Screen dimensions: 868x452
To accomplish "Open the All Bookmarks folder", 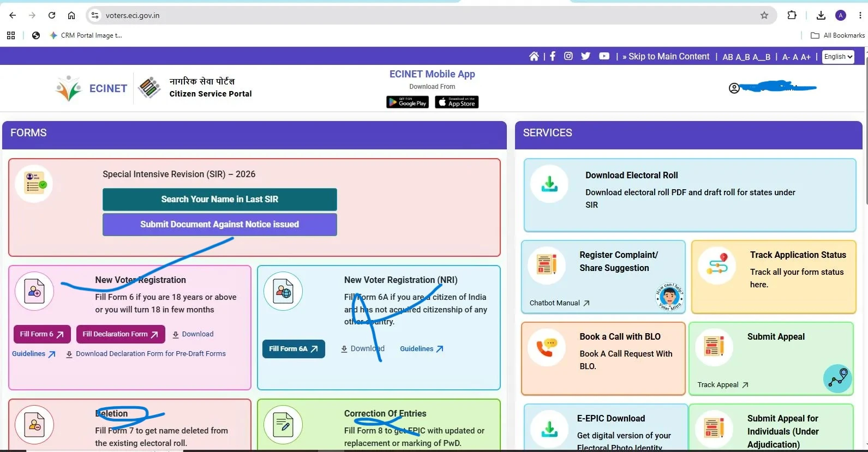I will click(837, 35).
